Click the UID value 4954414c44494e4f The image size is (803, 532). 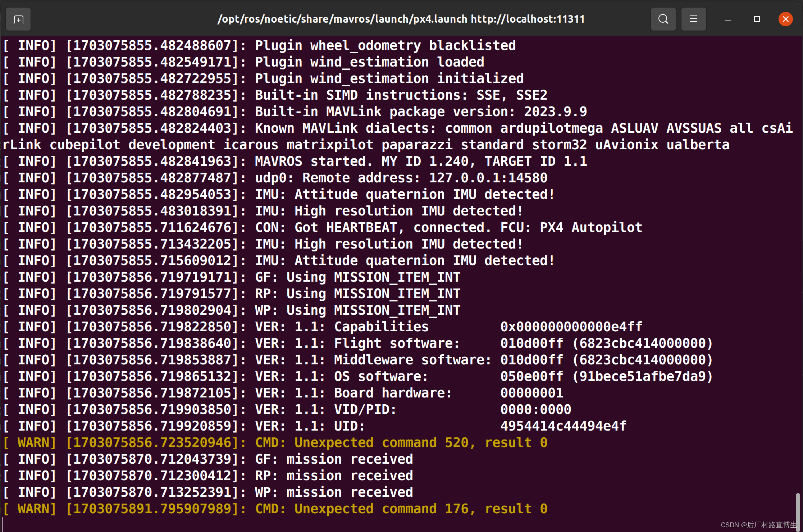click(x=563, y=426)
